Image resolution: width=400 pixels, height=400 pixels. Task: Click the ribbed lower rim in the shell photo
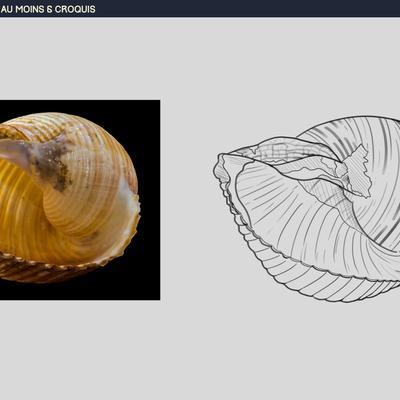(x=50, y=268)
